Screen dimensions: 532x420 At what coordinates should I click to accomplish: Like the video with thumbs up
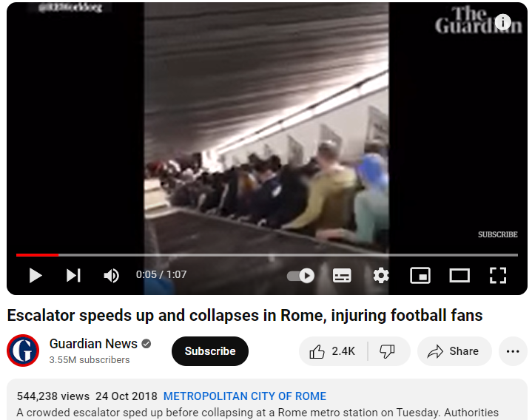[332, 351]
